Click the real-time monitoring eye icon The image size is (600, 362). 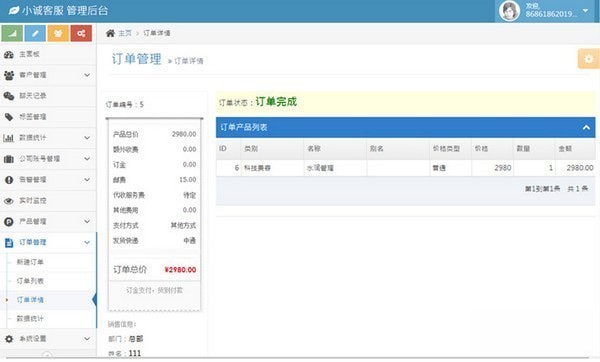(x=8, y=201)
